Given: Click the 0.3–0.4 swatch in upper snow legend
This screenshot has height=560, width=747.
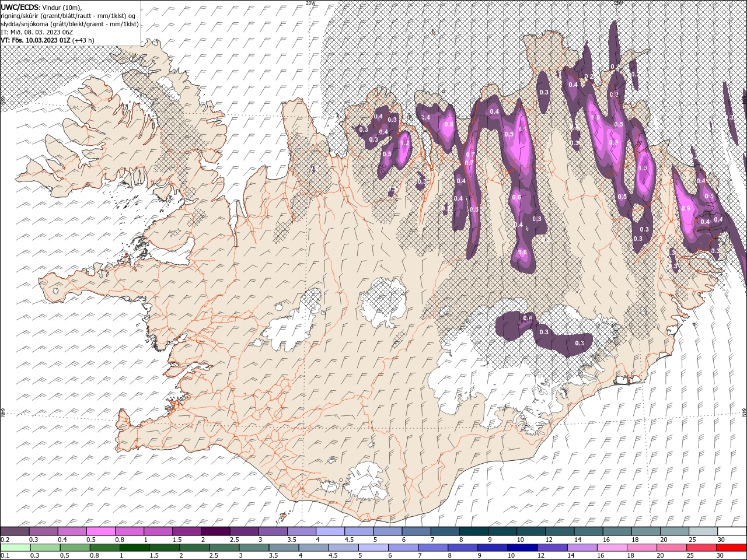Looking at the screenshot, I should pyautogui.click(x=43, y=531).
